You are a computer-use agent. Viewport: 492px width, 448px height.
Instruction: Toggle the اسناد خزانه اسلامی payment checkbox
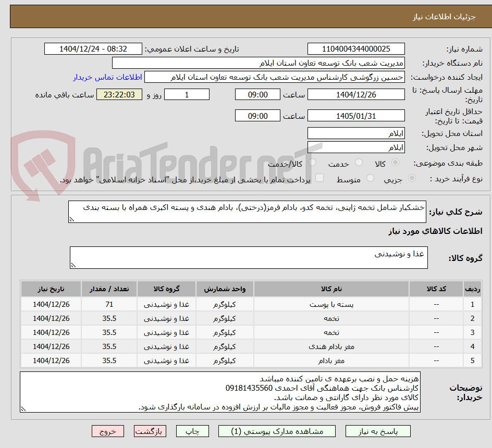(x=319, y=178)
